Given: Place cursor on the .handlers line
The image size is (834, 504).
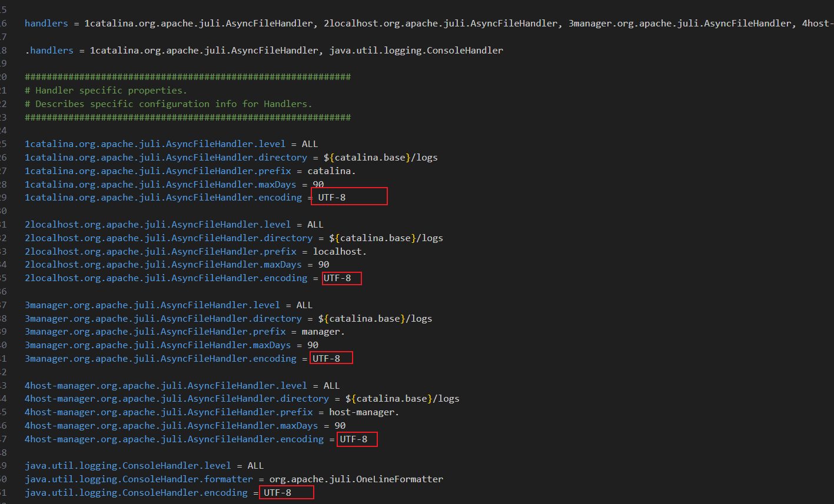Looking at the screenshot, I should [x=264, y=51].
